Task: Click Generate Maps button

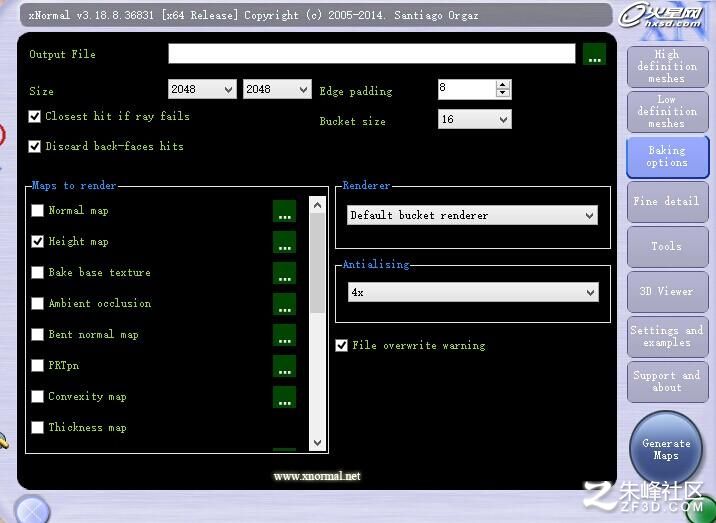Action: pos(666,449)
